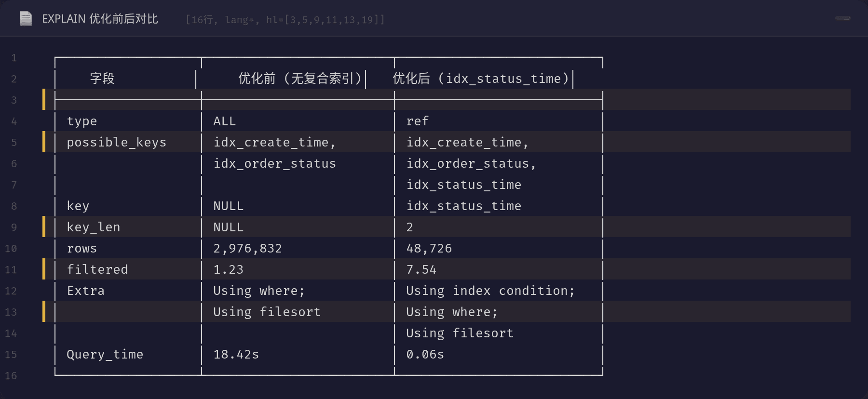
Task: Click line number 1 in gutter
Action: tap(14, 58)
